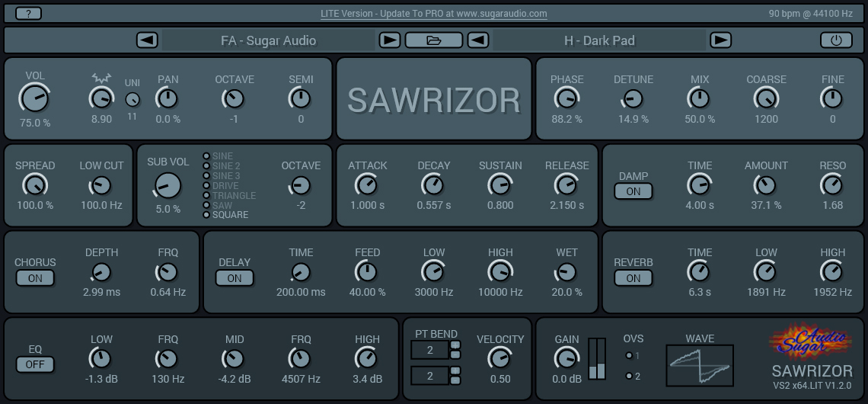Click the H - Dark Pad preset name
868x404 pixels.
pyautogui.click(x=599, y=40)
